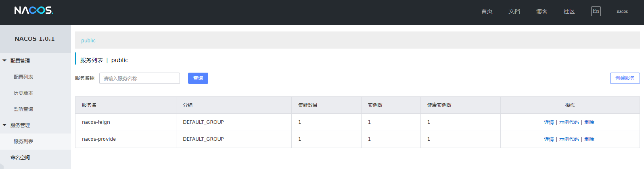Open the nacos user menu
Viewport: 644px width, 169px height.
tap(622, 12)
